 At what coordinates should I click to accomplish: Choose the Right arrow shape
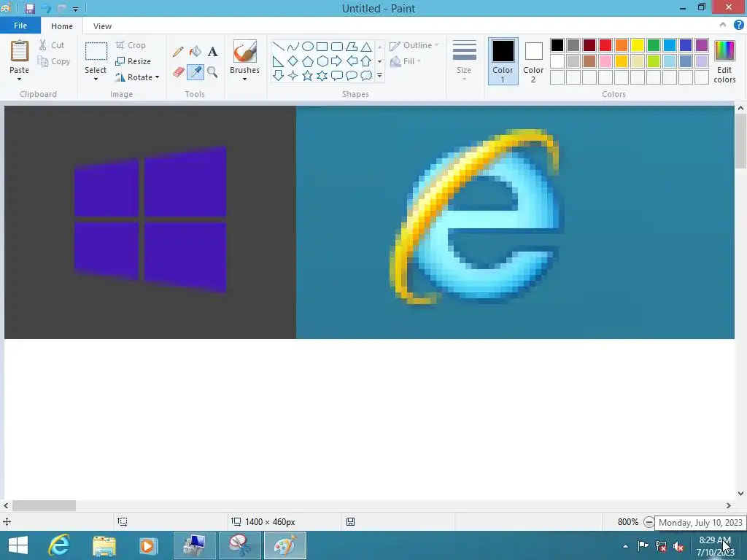(337, 61)
